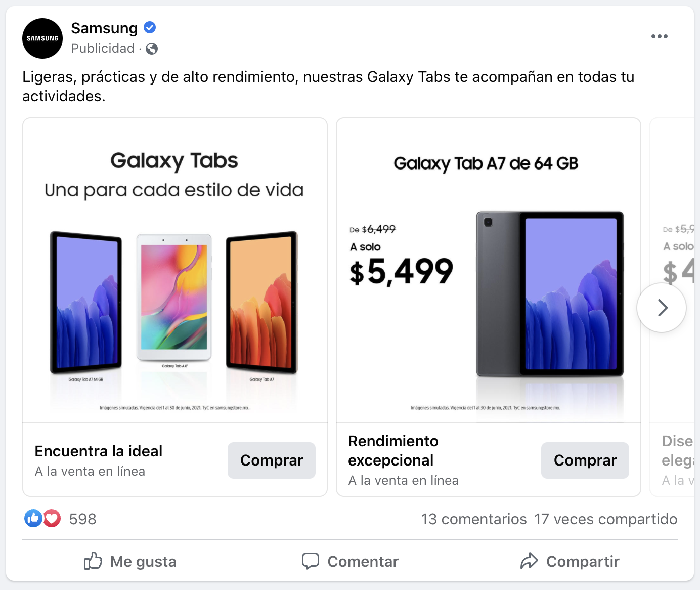Click the Encuentra la ideal headline
Image resolution: width=700 pixels, height=590 pixels.
(99, 451)
